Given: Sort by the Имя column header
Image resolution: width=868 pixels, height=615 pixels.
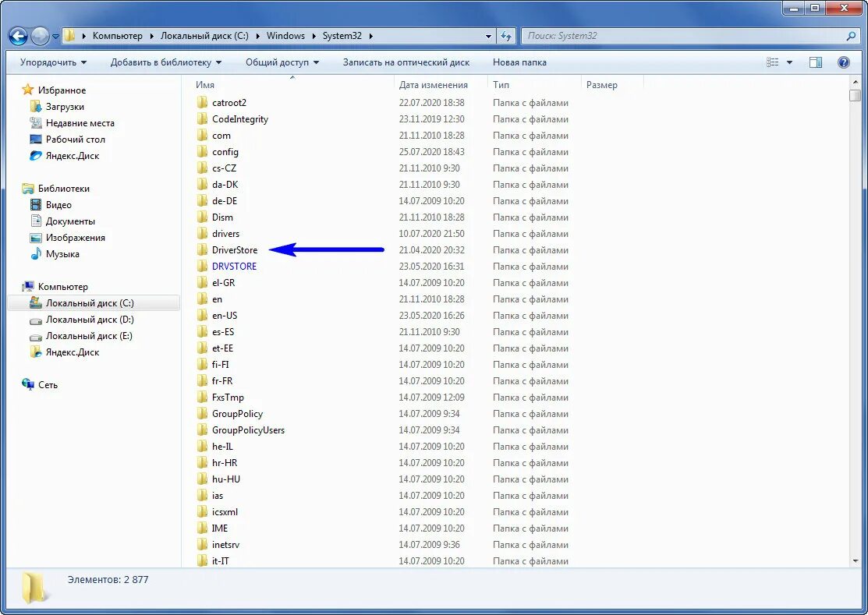Looking at the screenshot, I should (x=205, y=85).
